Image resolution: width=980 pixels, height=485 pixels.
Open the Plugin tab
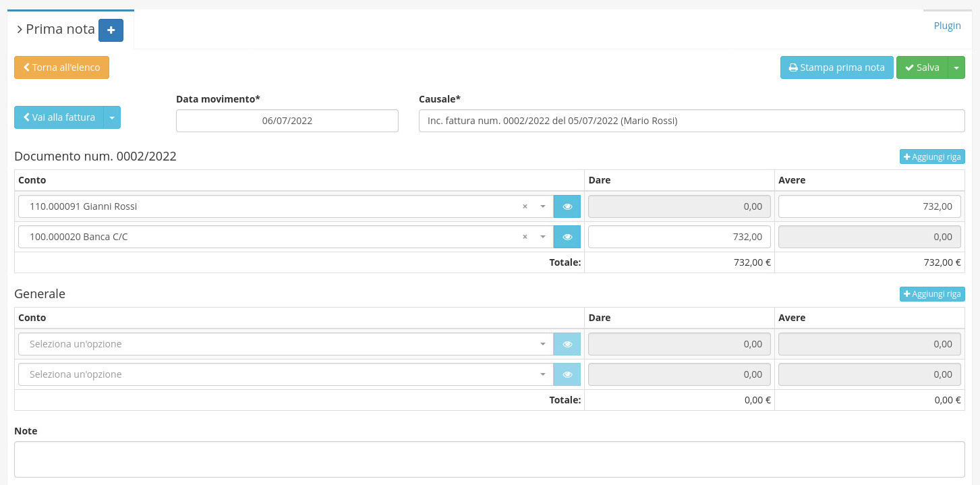click(947, 26)
